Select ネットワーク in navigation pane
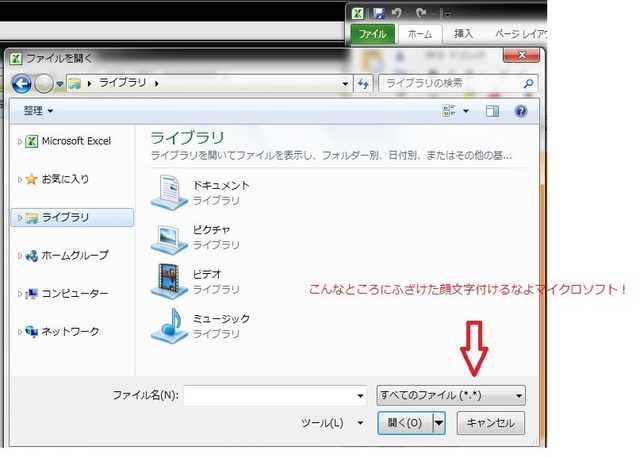The width and height of the screenshot is (640, 458). pyautogui.click(x=70, y=331)
